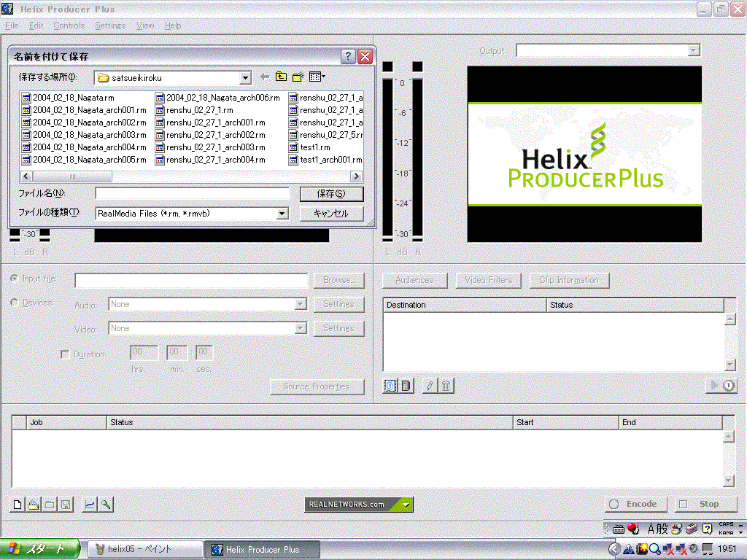This screenshot has width=747, height=560.
Task: Click the play-with-clock icon beside destinations
Action: [721, 385]
